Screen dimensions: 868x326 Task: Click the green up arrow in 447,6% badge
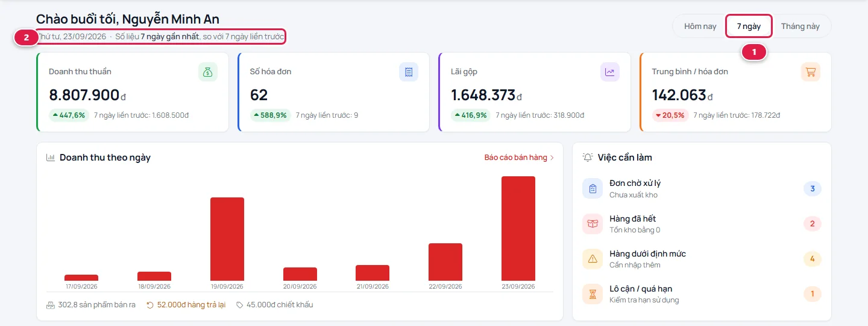click(55, 115)
